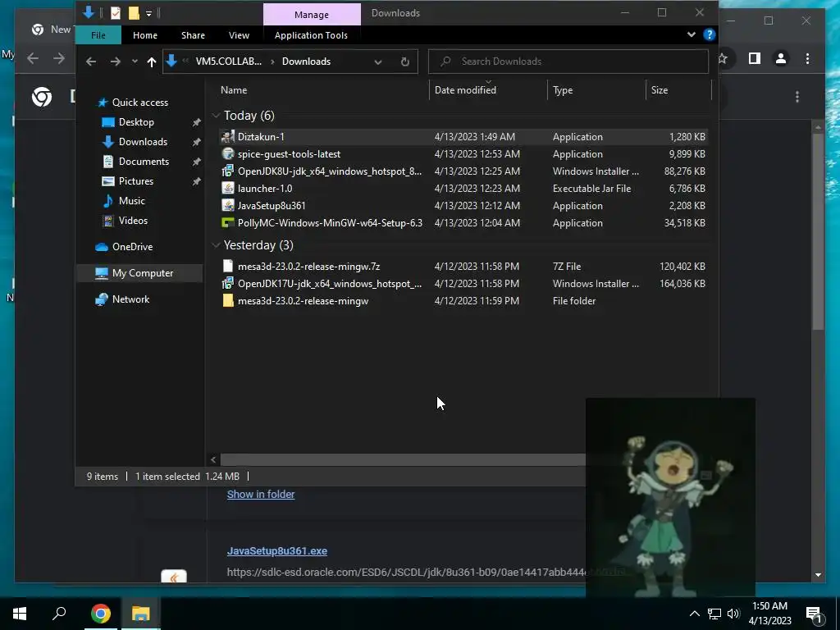Click the Search Downloads field
Screen dimensions: 840x630
[568, 62]
